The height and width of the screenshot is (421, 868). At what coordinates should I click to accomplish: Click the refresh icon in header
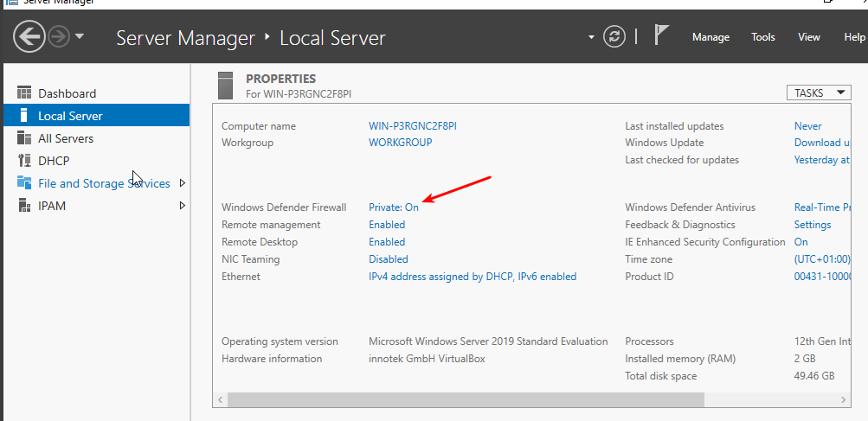(614, 36)
